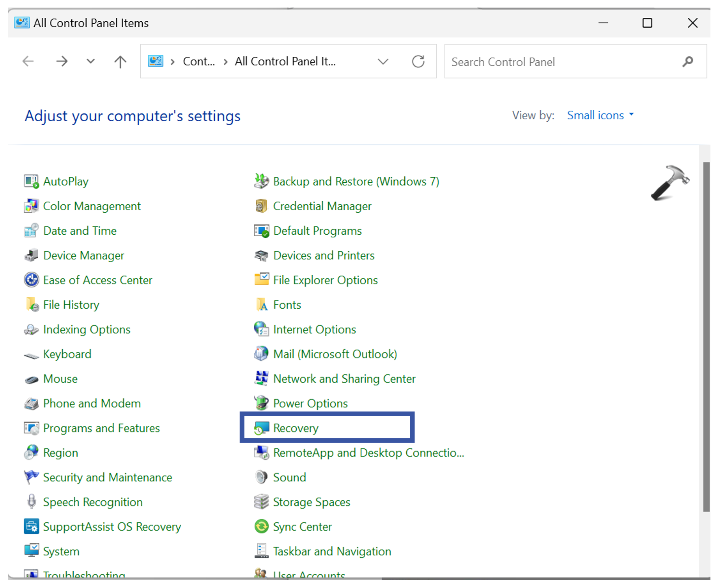This screenshot has width=718, height=588.
Task: Click the Device Manager icon
Action: tap(32, 256)
